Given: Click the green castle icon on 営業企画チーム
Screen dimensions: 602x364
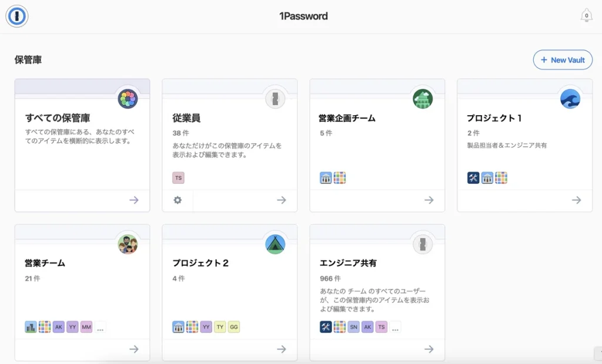Looking at the screenshot, I should coord(423,99).
